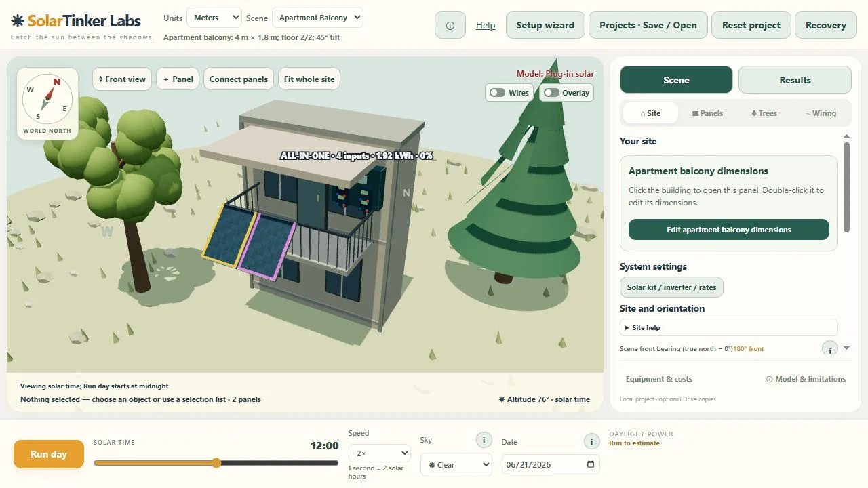Screen dimensions: 868x488
Task: Open the Sky Clear dropdown
Action: point(456,464)
